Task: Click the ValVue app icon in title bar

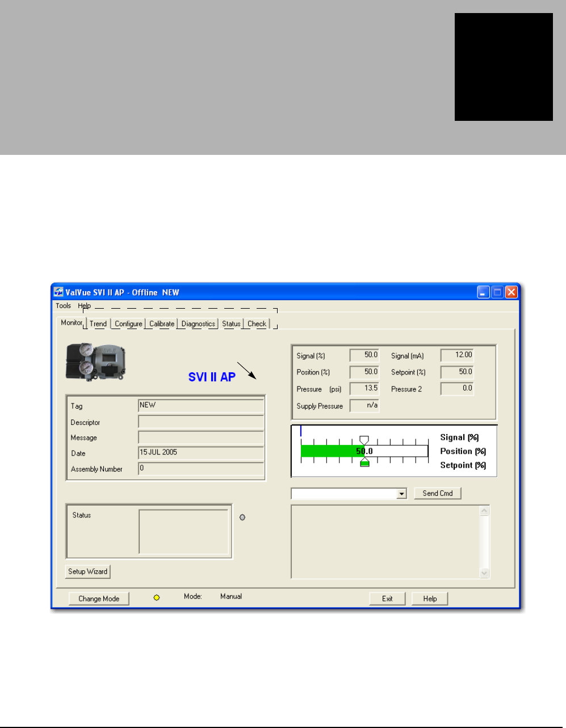Action: (x=58, y=292)
